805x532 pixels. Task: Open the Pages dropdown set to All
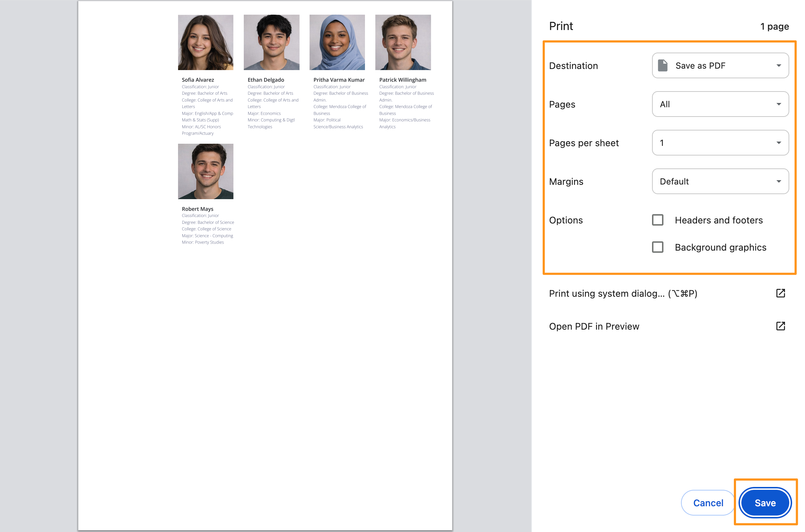tap(720, 104)
